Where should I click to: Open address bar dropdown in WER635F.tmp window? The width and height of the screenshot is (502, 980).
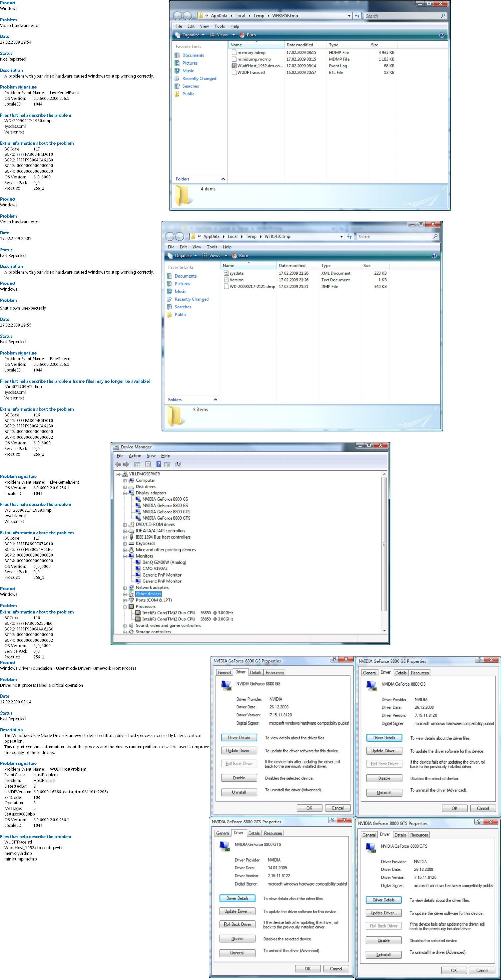349,16
